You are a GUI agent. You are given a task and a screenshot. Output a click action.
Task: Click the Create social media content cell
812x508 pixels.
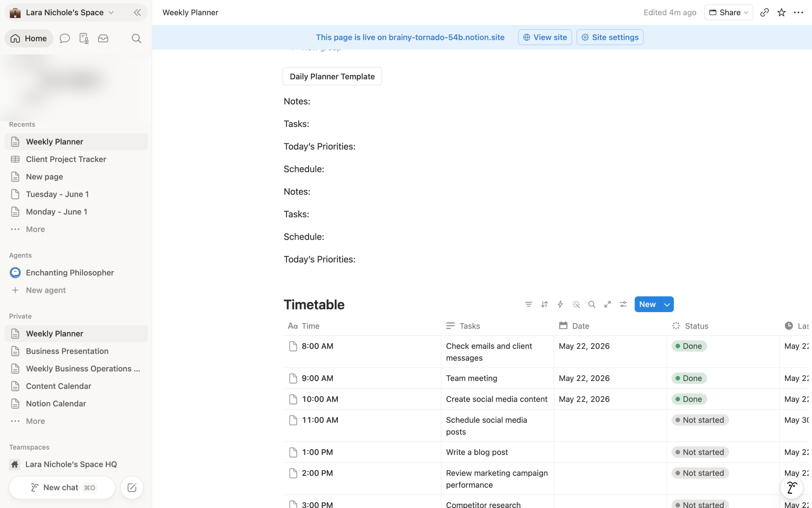click(497, 399)
